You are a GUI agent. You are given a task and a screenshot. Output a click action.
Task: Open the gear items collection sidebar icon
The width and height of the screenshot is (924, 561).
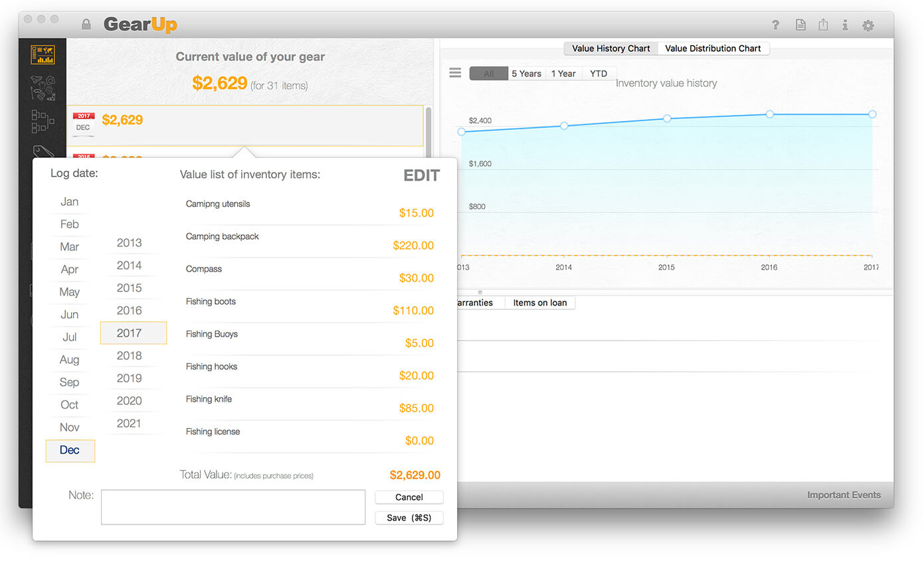click(x=43, y=88)
